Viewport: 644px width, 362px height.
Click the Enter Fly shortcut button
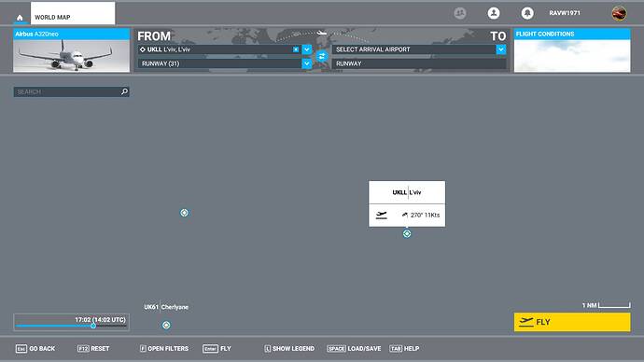217,348
